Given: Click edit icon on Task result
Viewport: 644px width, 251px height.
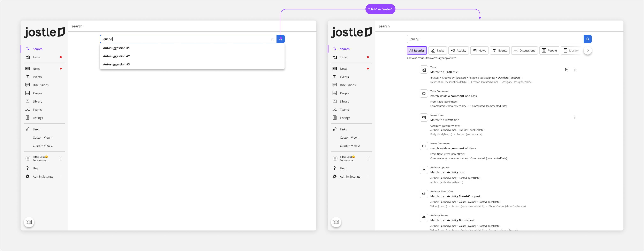Looking at the screenshot, I should (567, 70).
